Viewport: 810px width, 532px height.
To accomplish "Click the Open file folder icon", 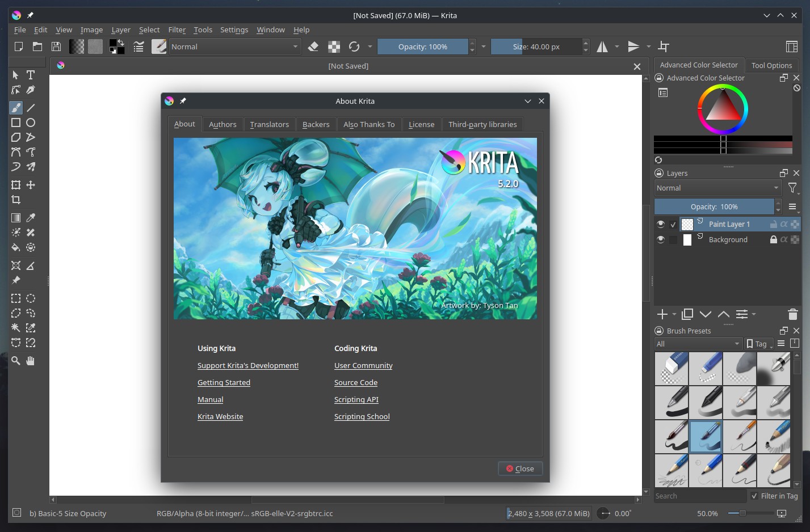I will point(37,47).
